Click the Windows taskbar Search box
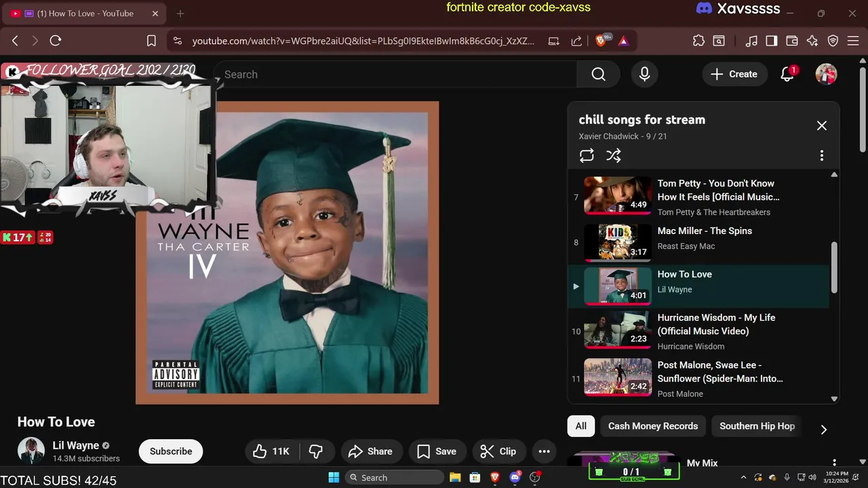The image size is (868, 488). click(x=395, y=477)
